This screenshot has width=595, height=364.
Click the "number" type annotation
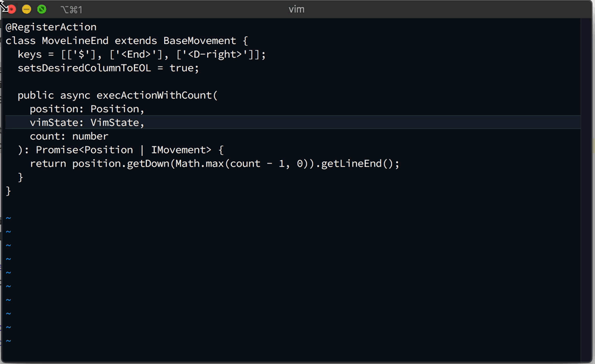(x=90, y=137)
